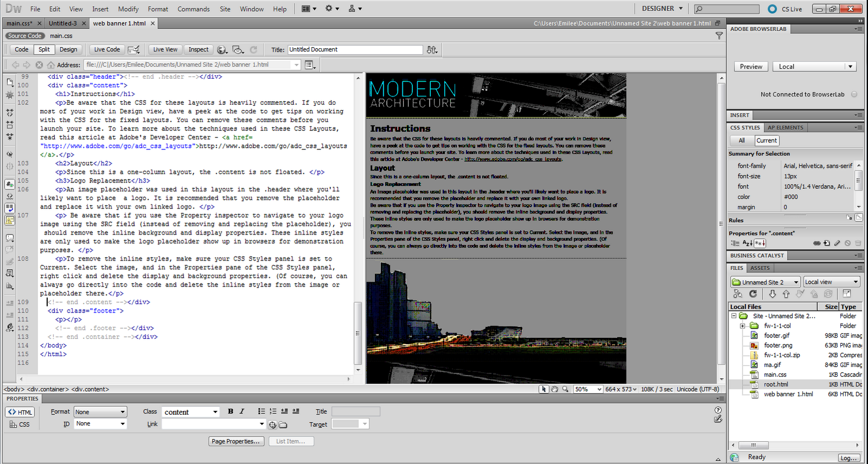
Task: Click Point to File icon next to Link
Action: 272,424
